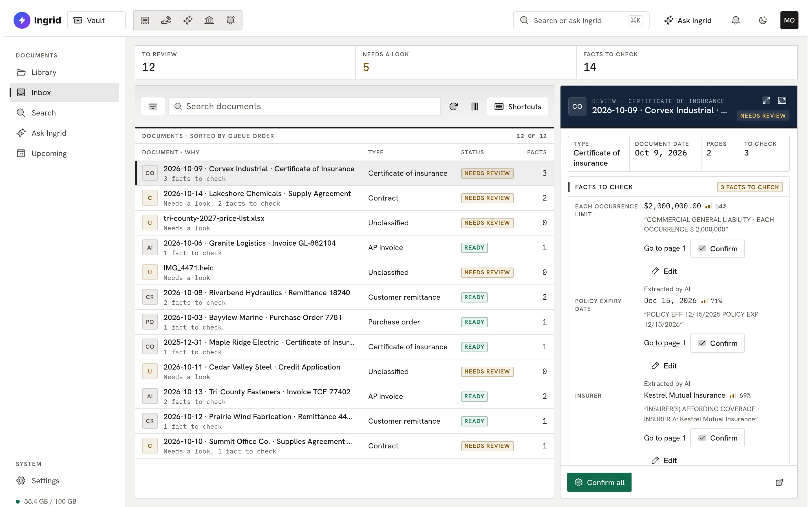The width and height of the screenshot is (812, 507).
Task: Toggle the column layout icon
Action: pyautogui.click(x=475, y=107)
